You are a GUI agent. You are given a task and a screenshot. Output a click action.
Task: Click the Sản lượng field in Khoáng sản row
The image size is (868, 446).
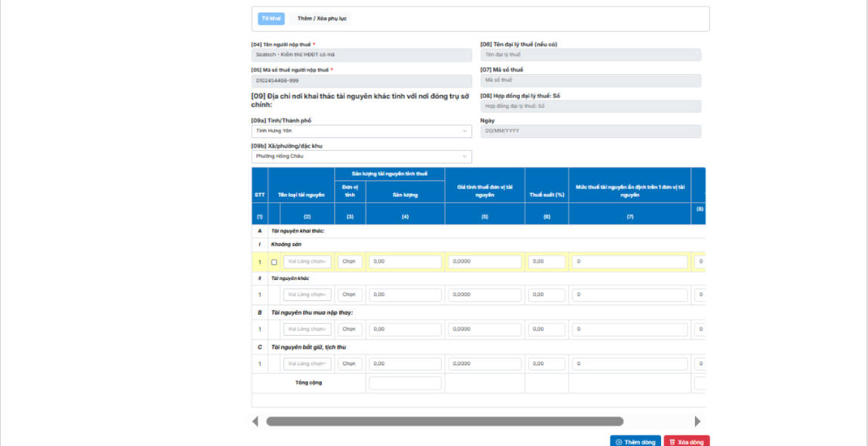(405, 262)
